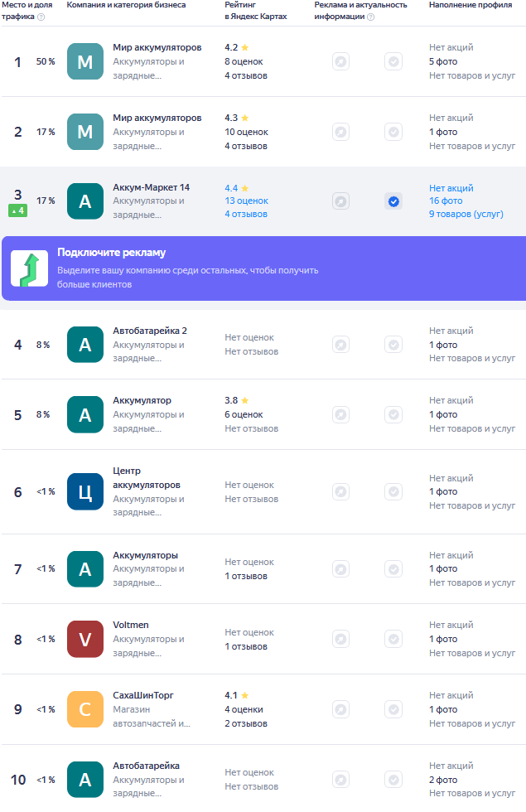Click the ad icon in the Аккум-Маркет 14 row

coord(340,201)
